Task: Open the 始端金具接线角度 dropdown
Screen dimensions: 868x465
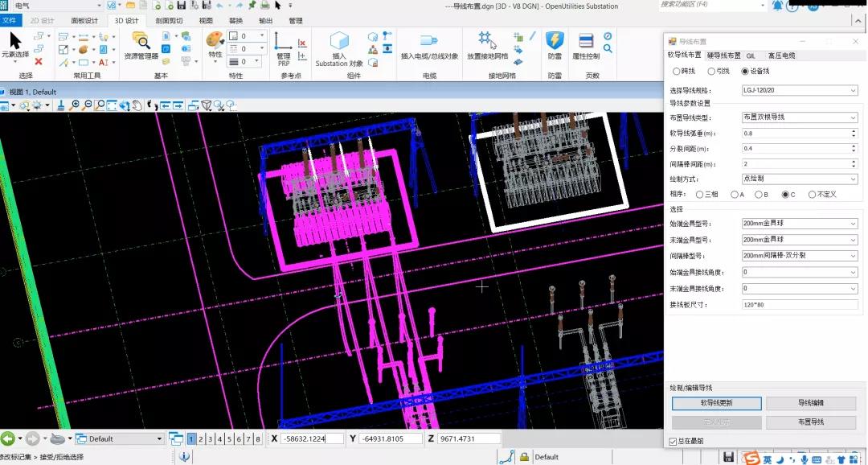Action: coord(800,272)
